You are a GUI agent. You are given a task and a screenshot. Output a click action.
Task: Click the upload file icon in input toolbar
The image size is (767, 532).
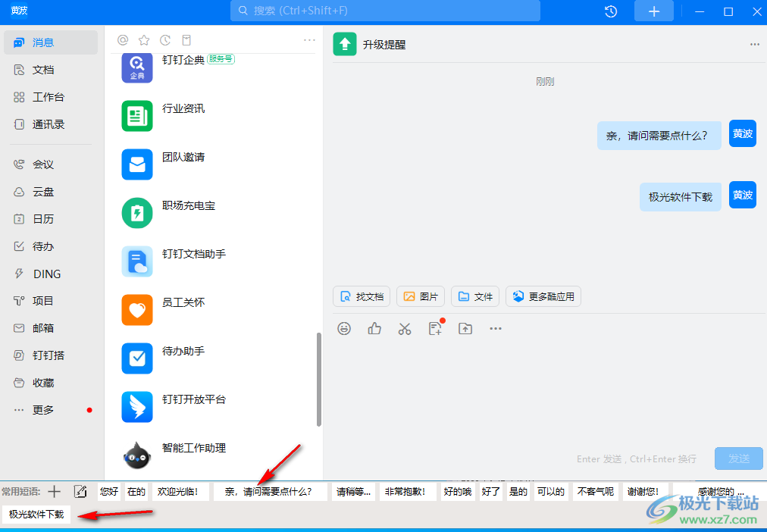click(465, 329)
